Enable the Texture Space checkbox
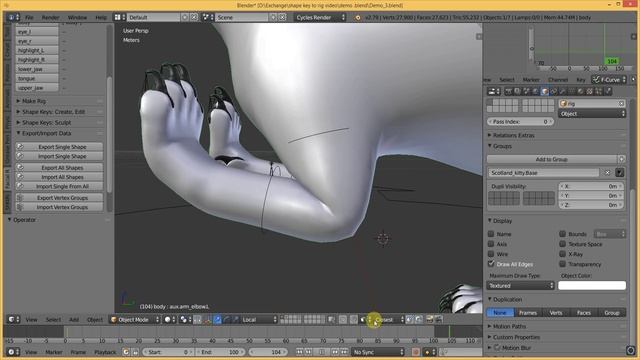The height and width of the screenshot is (360, 640). pyautogui.click(x=562, y=244)
